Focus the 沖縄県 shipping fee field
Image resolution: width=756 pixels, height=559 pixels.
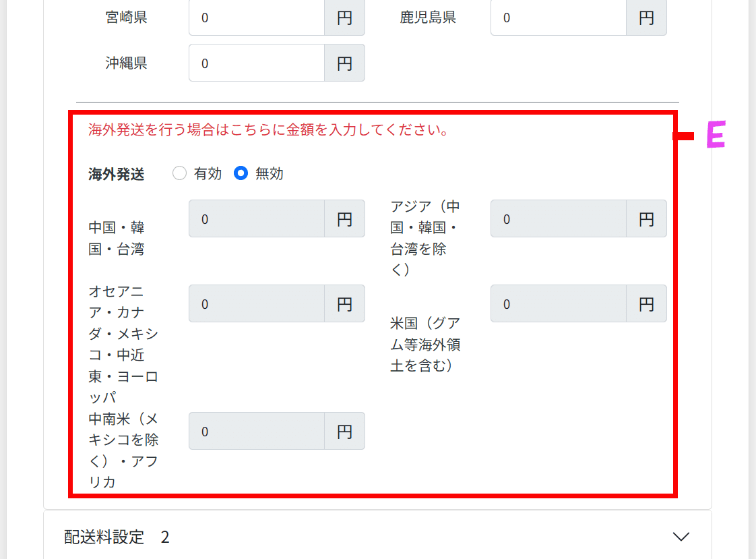coord(257,63)
